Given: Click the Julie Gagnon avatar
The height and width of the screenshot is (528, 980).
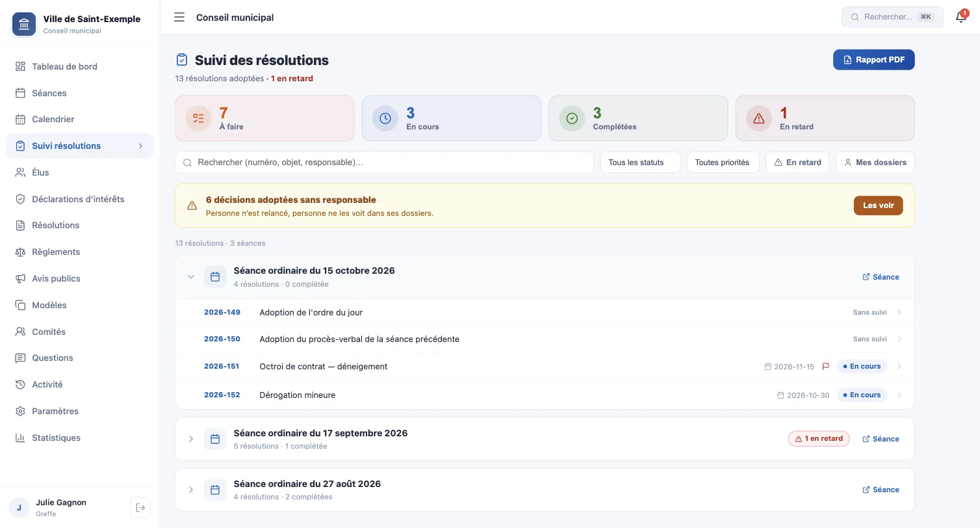Looking at the screenshot, I should pos(19,508).
